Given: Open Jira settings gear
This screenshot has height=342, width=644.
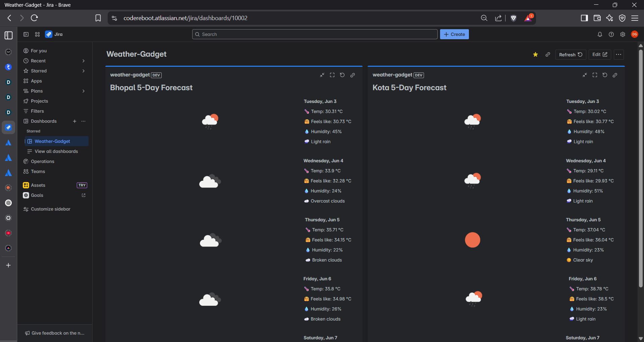Looking at the screenshot, I should pyautogui.click(x=623, y=34).
